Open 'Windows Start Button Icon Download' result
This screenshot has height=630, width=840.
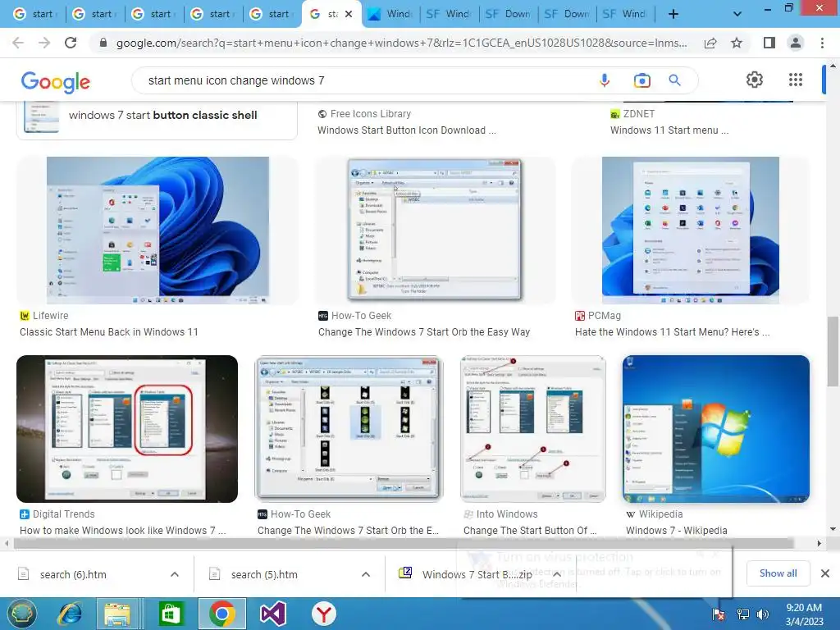407,130
